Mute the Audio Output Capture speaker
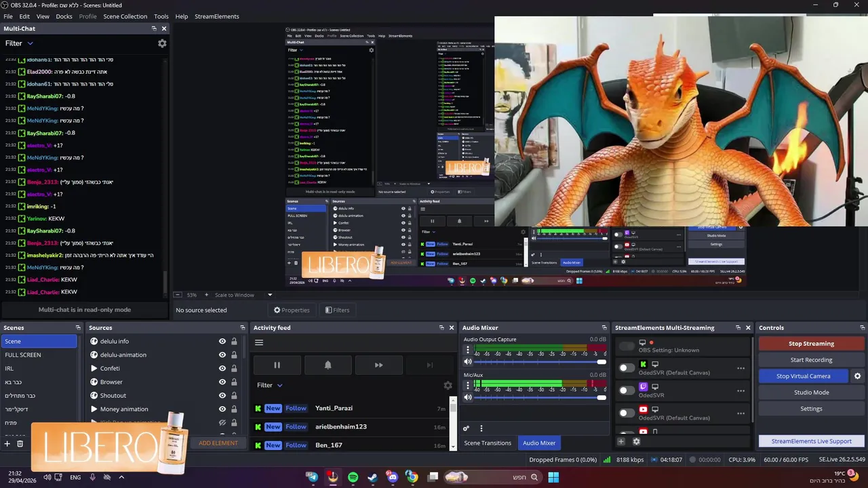868x488 pixels. [x=467, y=362]
